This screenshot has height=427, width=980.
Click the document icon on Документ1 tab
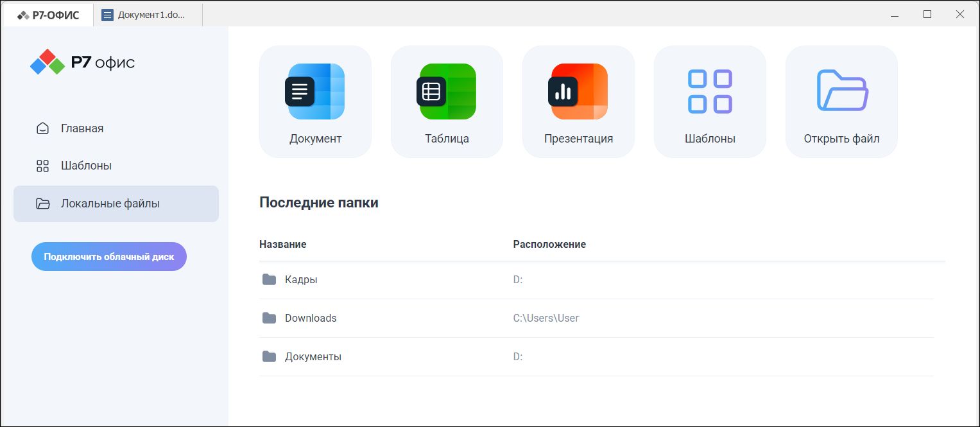click(x=107, y=15)
